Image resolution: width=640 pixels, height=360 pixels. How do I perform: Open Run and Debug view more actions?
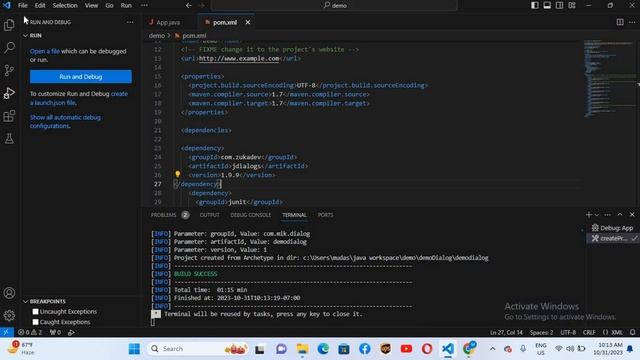130,22
